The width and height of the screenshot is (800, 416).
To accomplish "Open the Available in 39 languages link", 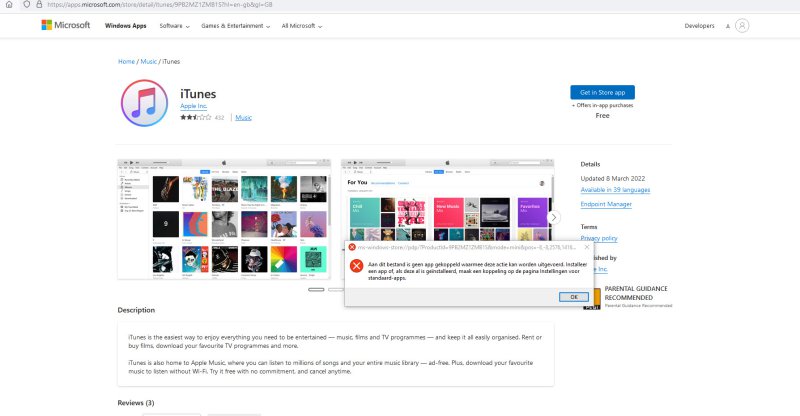I will tap(615, 189).
